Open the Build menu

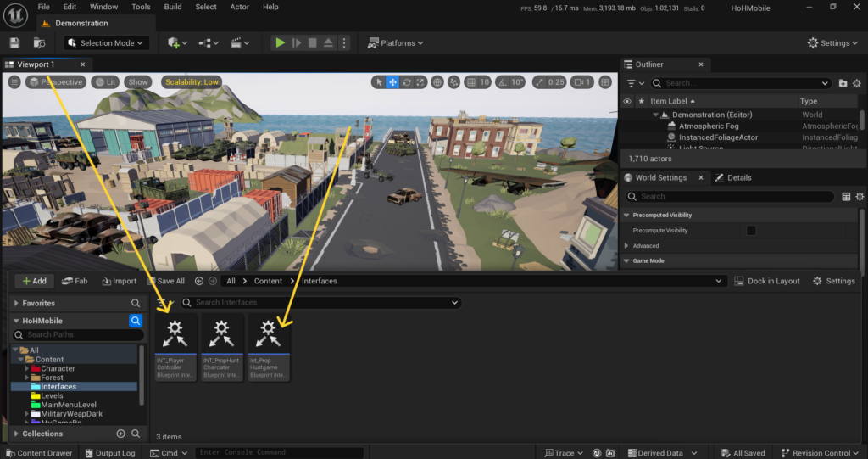173,7
